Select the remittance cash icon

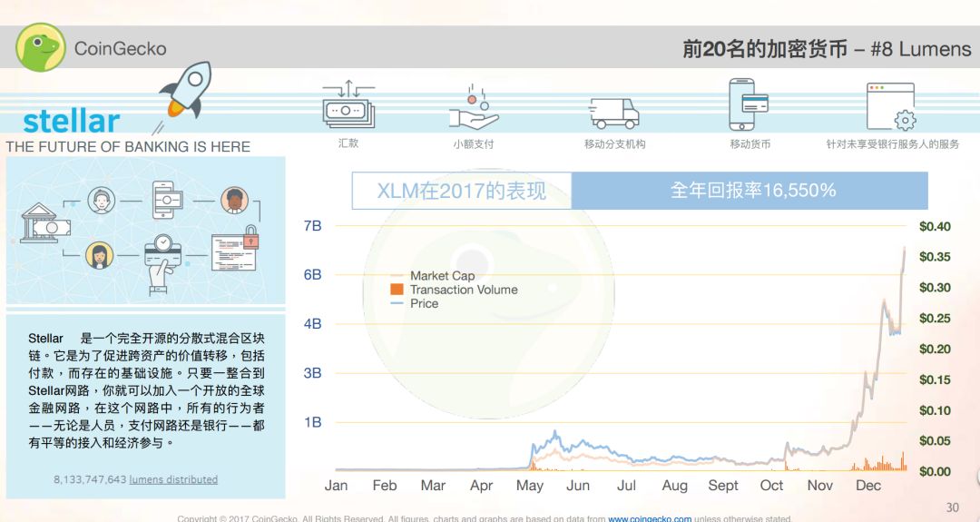pos(348,106)
